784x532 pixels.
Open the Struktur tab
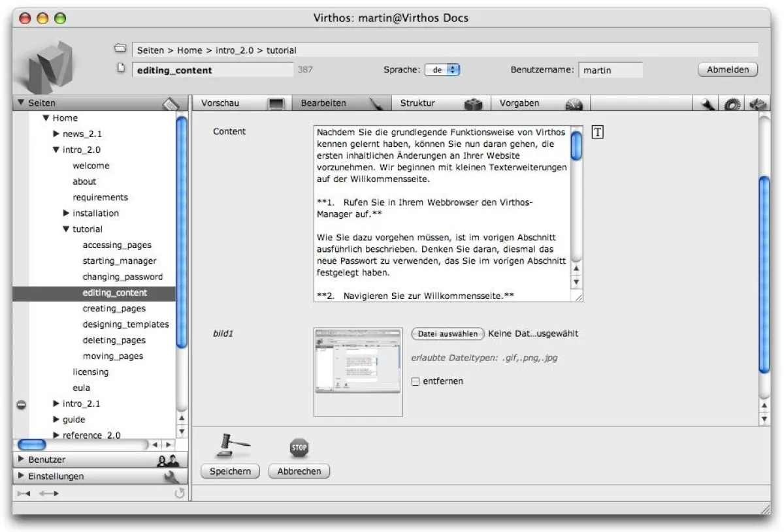click(417, 103)
